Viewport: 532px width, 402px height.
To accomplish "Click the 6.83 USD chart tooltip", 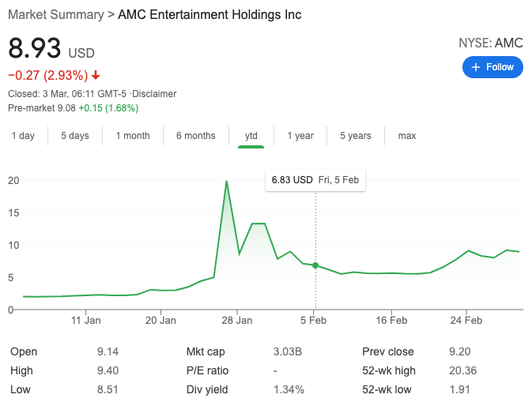I will pos(315,180).
